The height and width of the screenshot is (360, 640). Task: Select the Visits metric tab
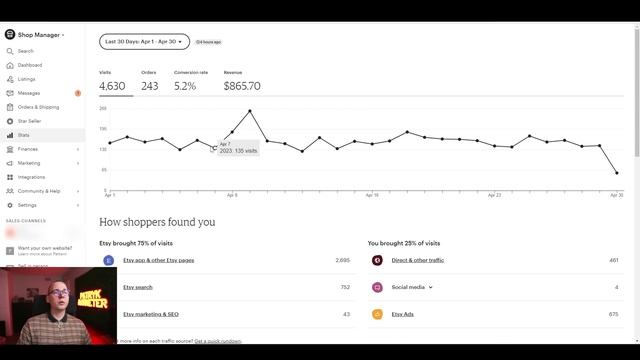click(112, 82)
